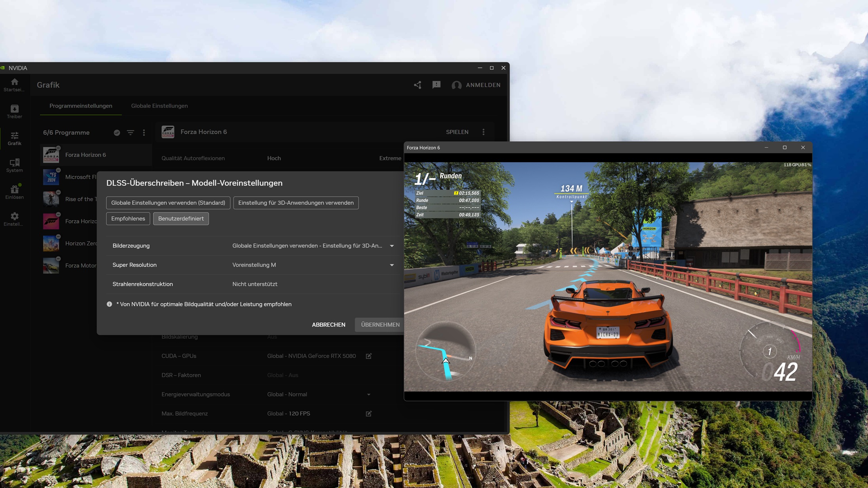This screenshot has height=488, width=868.
Task: Click the ABBRECHEN button
Action: 328,325
